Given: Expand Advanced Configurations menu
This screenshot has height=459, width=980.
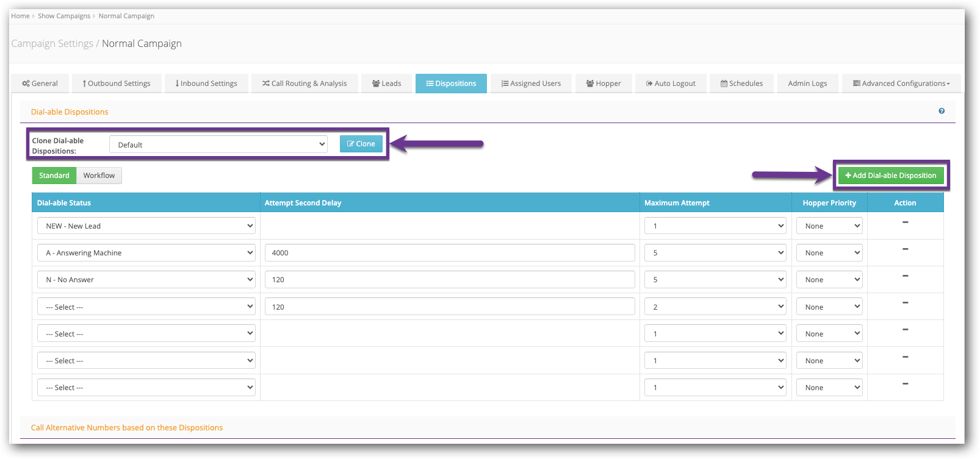Looking at the screenshot, I should tap(901, 84).
